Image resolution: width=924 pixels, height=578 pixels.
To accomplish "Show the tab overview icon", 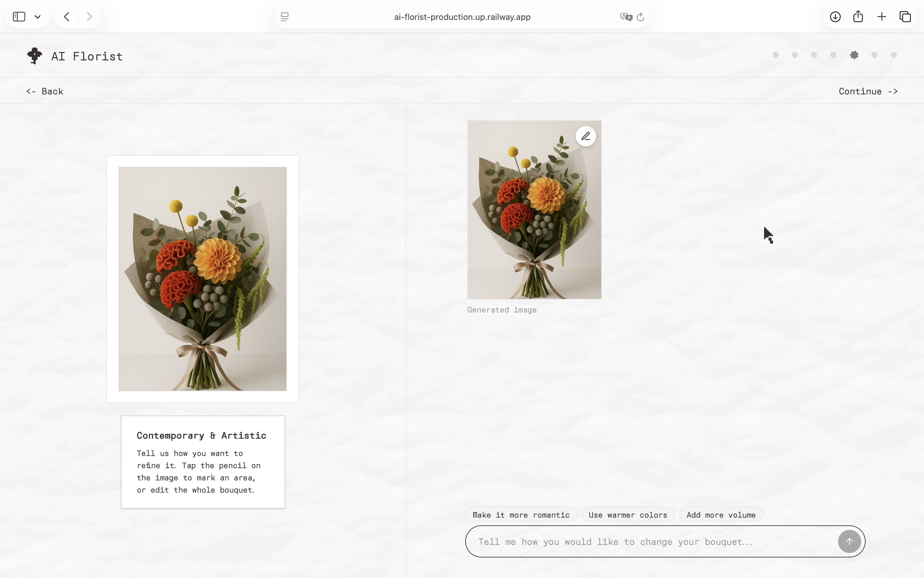I will 905,17.
